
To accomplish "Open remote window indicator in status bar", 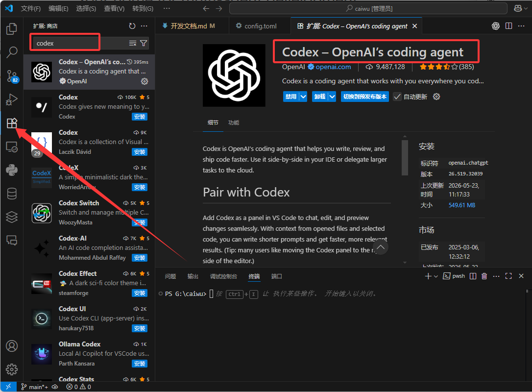I will tap(8, 387).
